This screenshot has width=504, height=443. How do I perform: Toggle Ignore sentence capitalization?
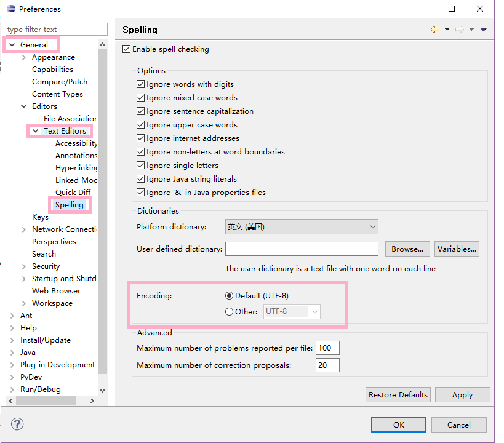pos(140,111)
